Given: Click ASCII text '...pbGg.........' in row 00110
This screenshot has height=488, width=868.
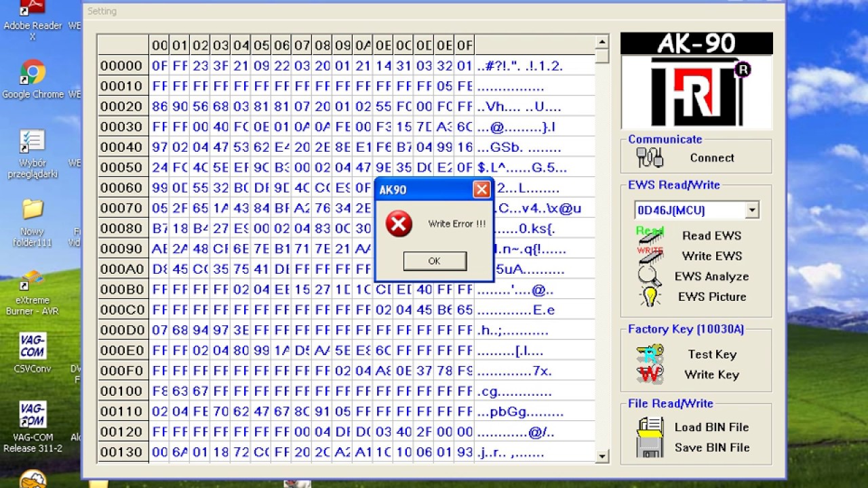Looking at the screenshot, I should (x=520, y=411).
